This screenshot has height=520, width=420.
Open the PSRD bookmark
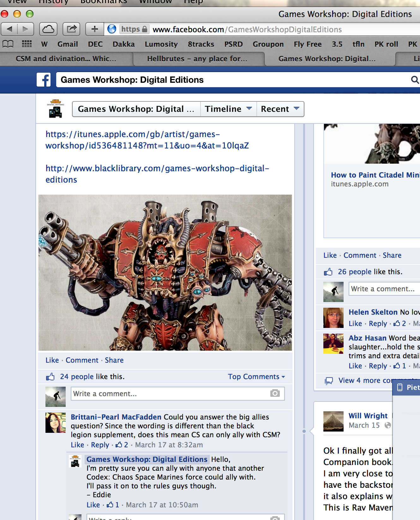[233, 44]
